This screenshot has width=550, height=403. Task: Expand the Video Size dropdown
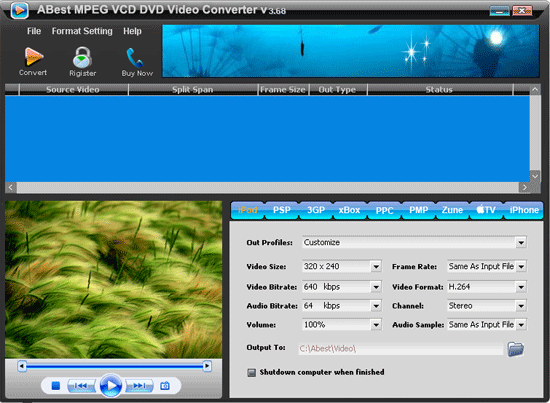coord(376,267)
